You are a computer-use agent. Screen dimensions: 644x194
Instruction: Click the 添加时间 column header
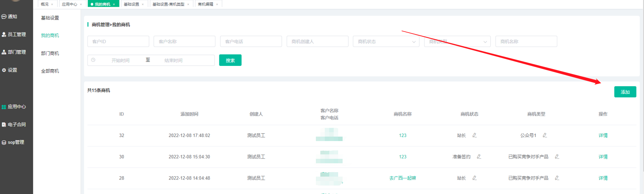point(189,114)
